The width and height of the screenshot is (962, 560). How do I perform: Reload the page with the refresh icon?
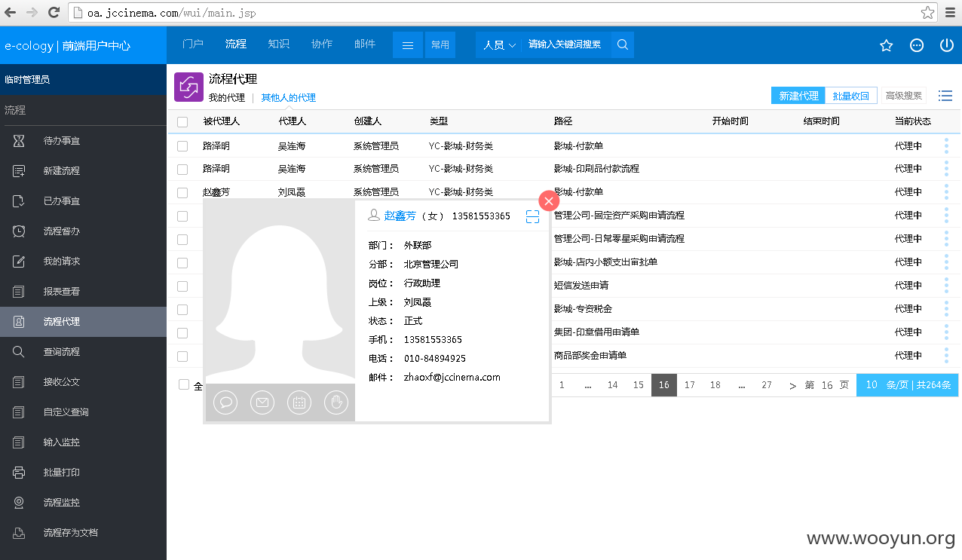[54, 12]
